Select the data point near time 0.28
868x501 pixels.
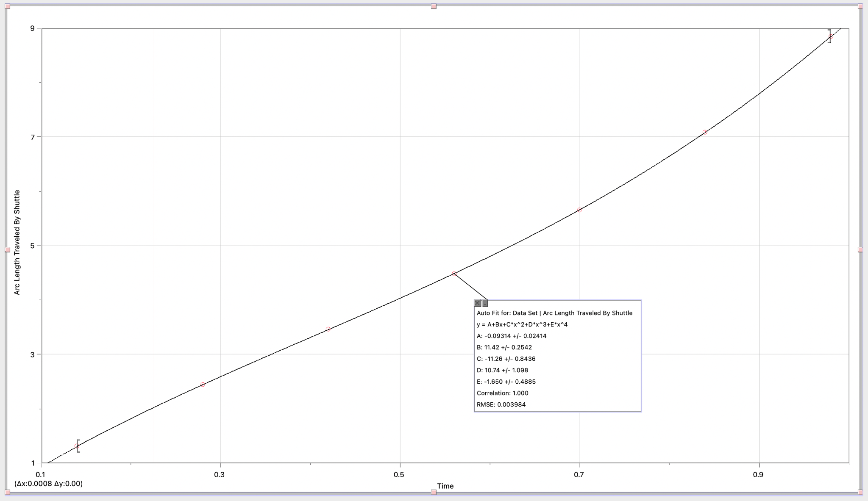[x=203, y=385]
